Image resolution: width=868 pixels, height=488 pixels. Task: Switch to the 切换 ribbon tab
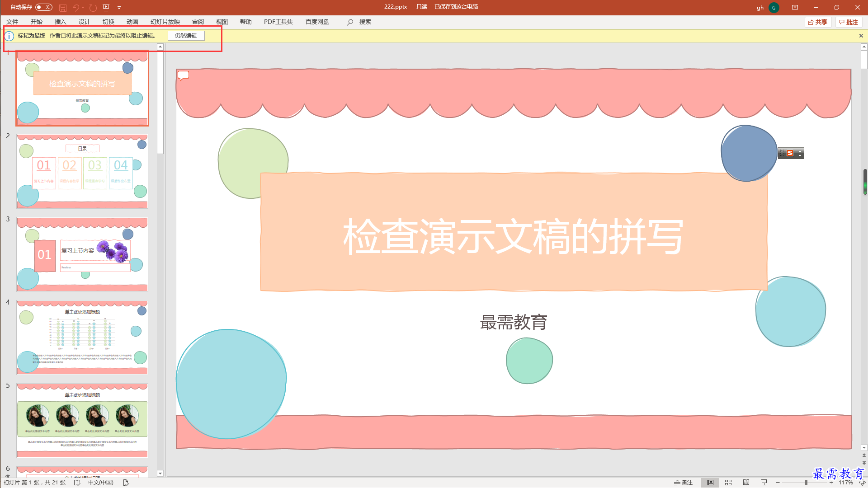pyautogui.click(x=108, y=22)
